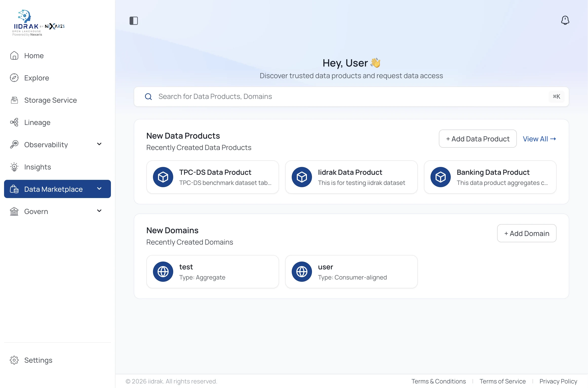Collapse the Data Marketplace chevron

(x=99, y=189)
